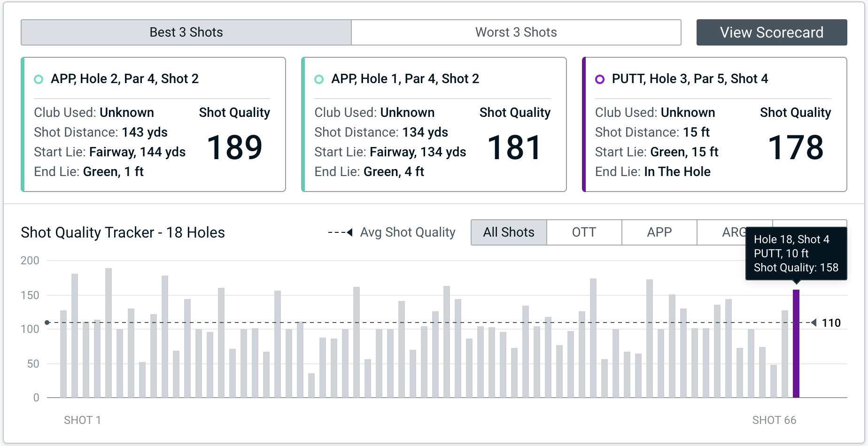Open the APP Hole 1 shot card
868x446 pixels.
pyautogui.click(x=434, y=124)
